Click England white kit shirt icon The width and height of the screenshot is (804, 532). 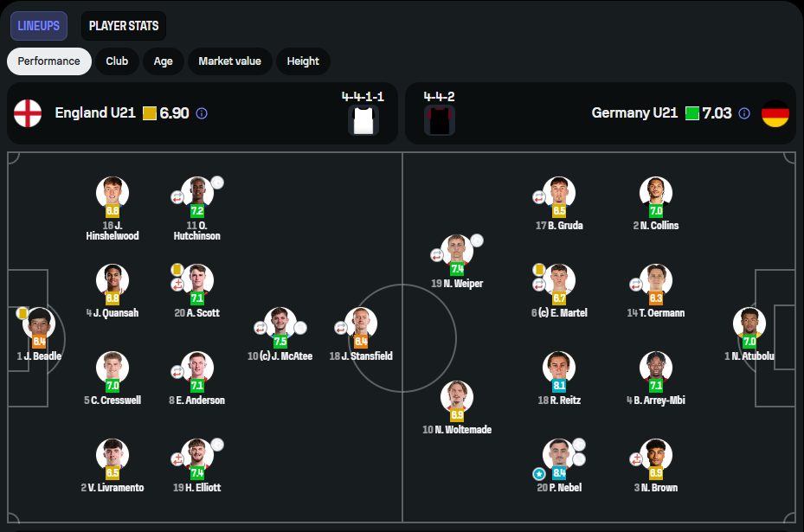coord(363,120)
